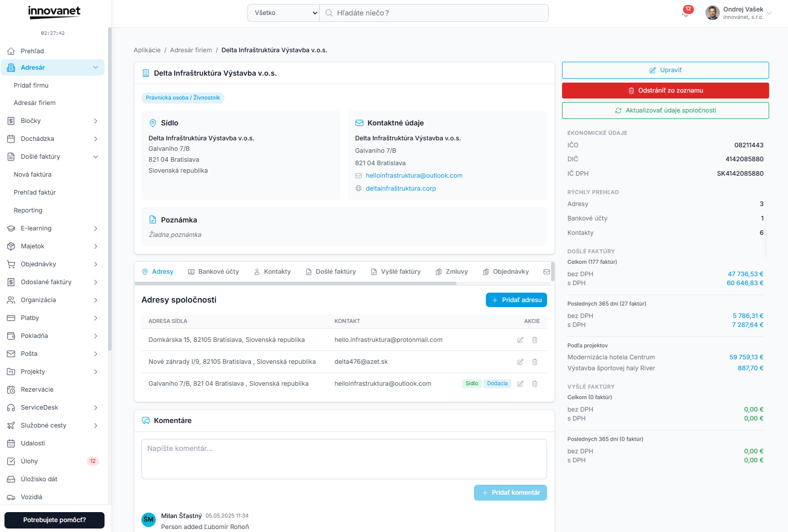Image resolution: width=788 pixels, height=532 pixels.
Task: Expand the Majetok sidebar section
Action: [96, 246]
